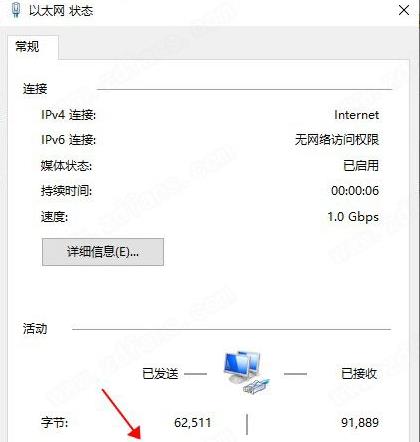
Task: Click the 持续时间 duration value 00:00:06
Action: [355, 191]
